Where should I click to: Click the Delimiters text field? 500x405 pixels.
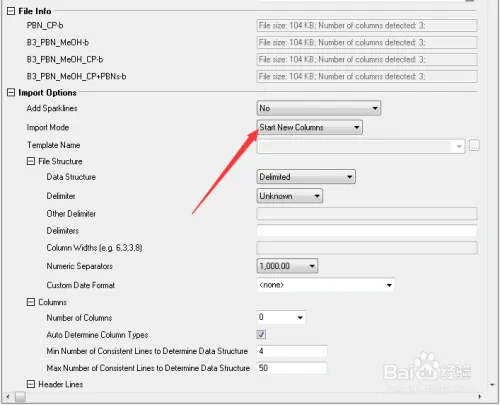(367, 231)
